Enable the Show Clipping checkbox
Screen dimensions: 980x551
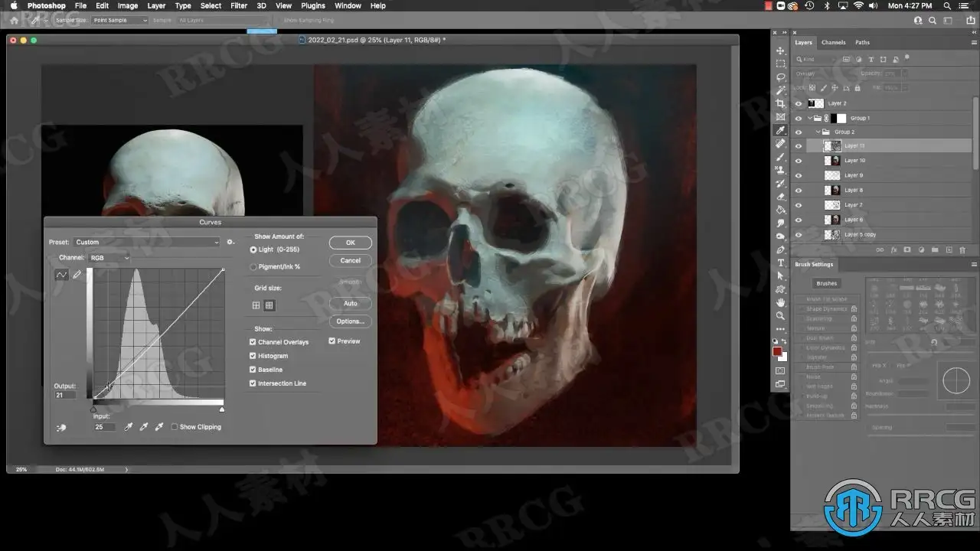pyautogui.click(x=175, y=427)
